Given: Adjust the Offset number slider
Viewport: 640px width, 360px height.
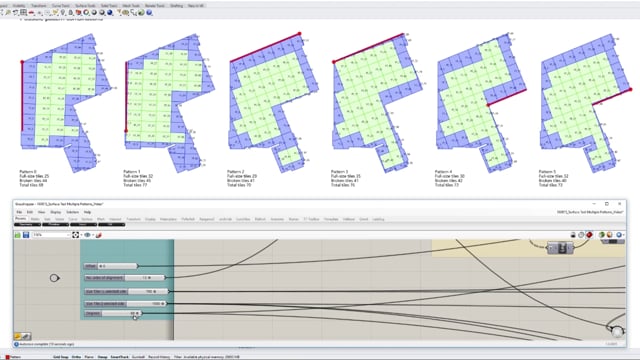Looking at the screenshot, I should click(x=111, y=266).
